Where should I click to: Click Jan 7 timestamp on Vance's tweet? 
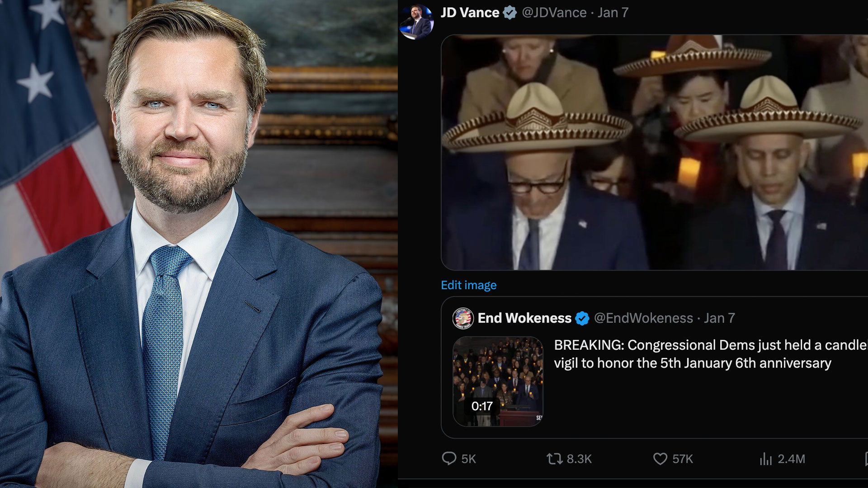pyautogui.click(x=613, y=13)
